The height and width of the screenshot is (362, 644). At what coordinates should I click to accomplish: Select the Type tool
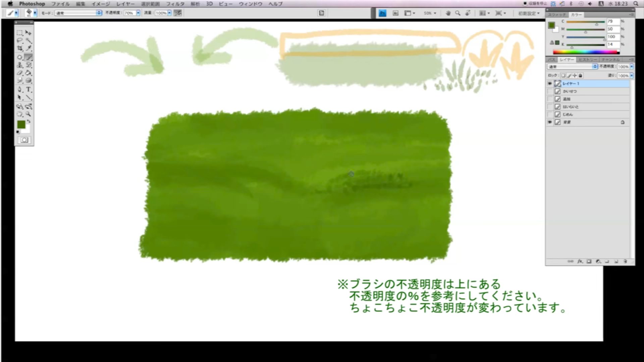click(29, 89)
